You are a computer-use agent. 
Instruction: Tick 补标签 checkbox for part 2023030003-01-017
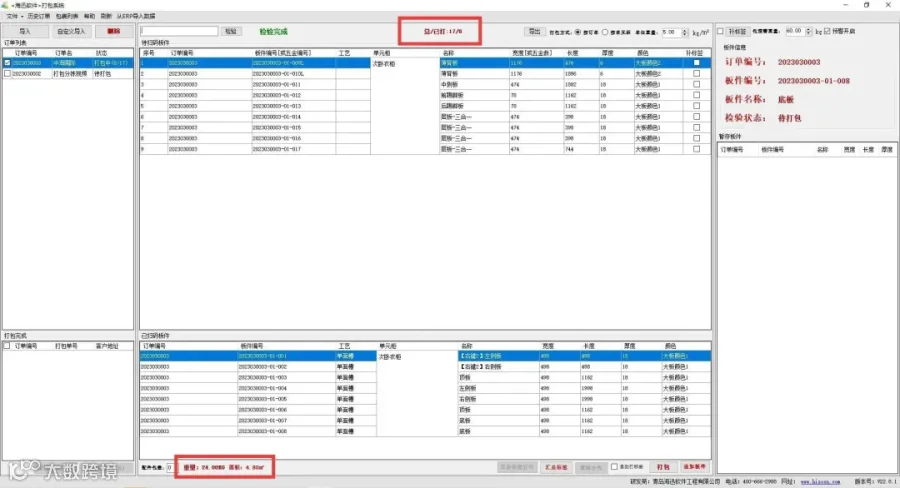click(x=696, y=149)
